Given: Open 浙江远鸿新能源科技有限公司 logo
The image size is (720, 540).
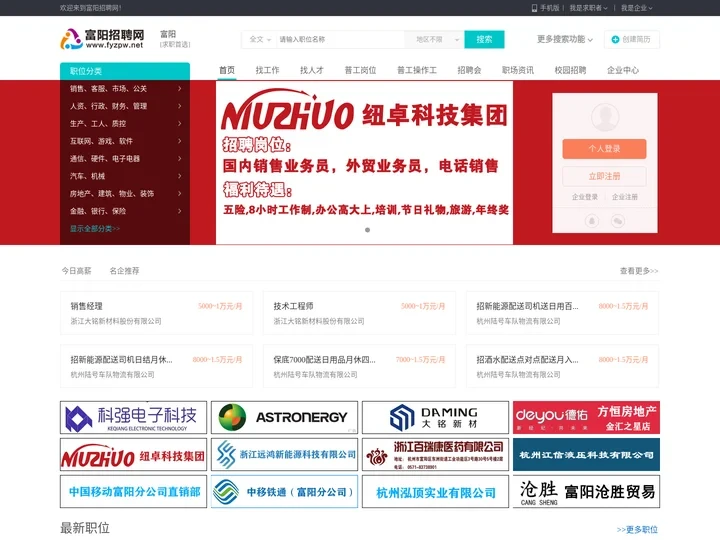Looking at the screenshot, I should [284, 455].
